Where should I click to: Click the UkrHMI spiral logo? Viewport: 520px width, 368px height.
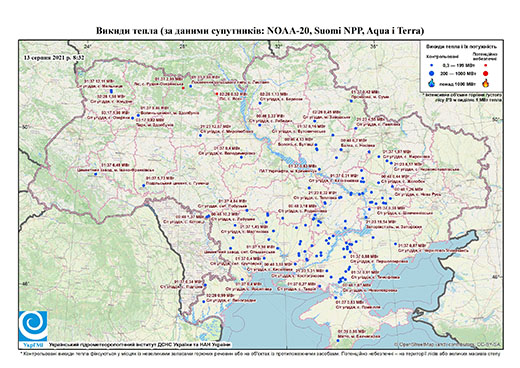[33, 327]
